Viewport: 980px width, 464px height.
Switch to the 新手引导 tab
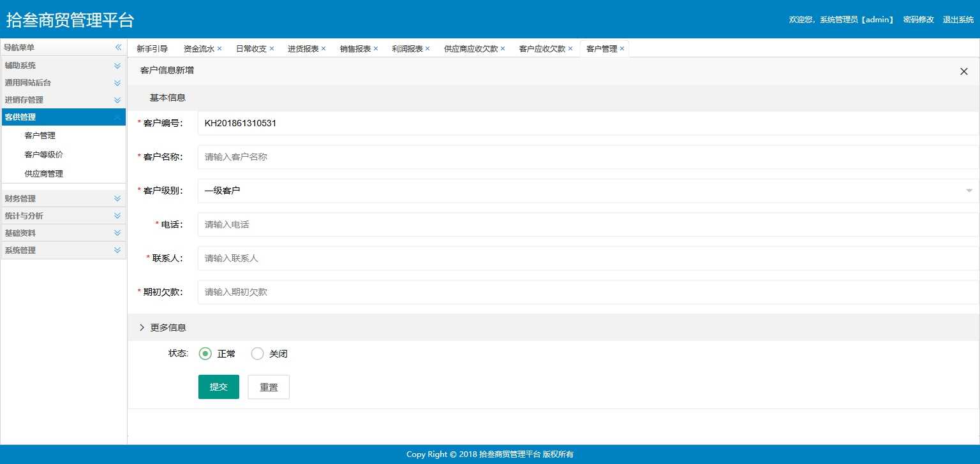[152, 48]
